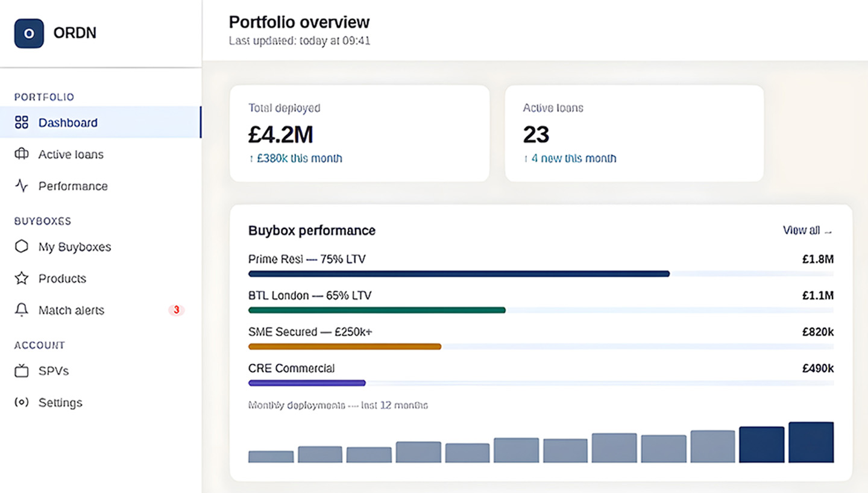Click the Match alerts bell icon
Screen dimensions: 868x493
22,310
